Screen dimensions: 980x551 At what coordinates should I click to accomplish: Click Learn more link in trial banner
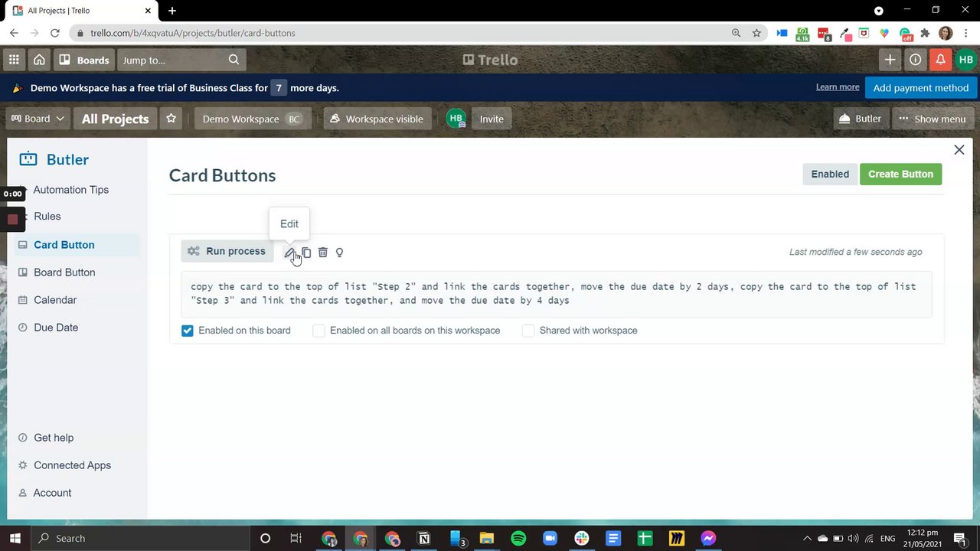pos(838,87)
